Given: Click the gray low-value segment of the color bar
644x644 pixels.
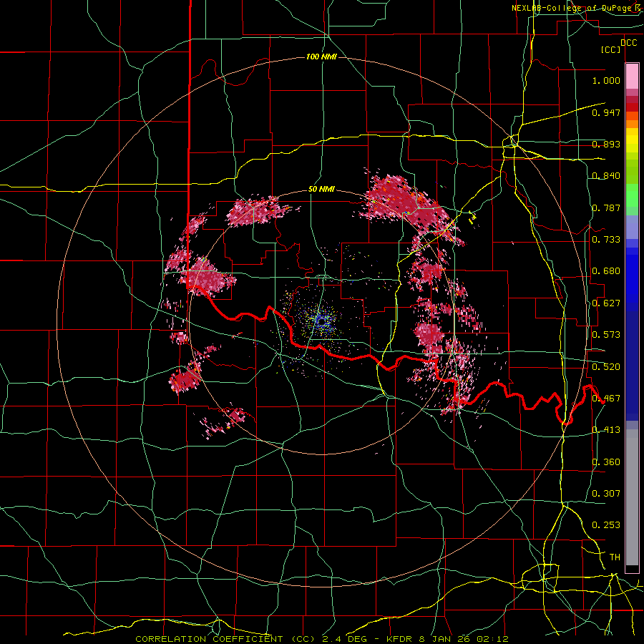Looking at the screenshot, I should coord(632,497).
